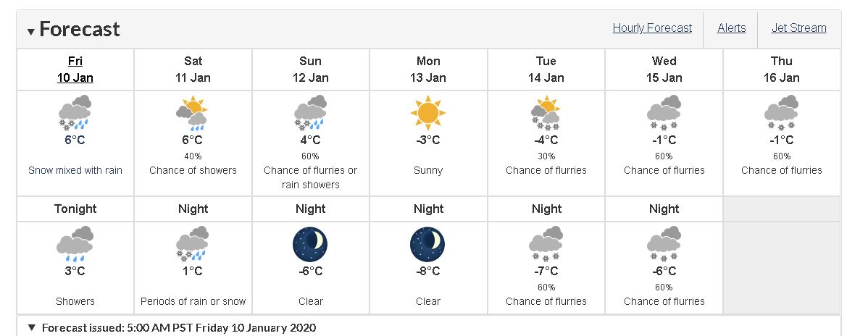Screen dimensions: 868x336
Task: Click Tonight's showers cloud icon
Action: (75, 243)
